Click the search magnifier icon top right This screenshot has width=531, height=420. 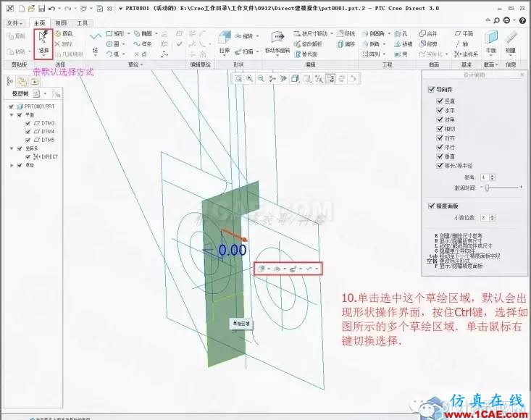click(x=496, y=21)
